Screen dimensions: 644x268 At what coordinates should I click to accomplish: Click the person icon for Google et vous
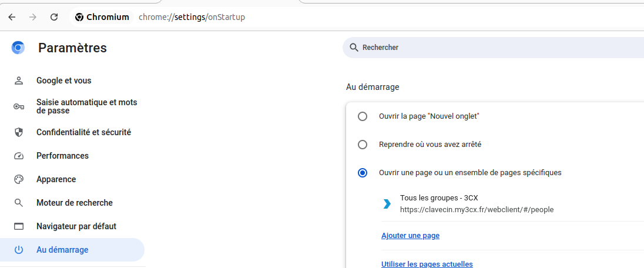[x=19, y=81]
